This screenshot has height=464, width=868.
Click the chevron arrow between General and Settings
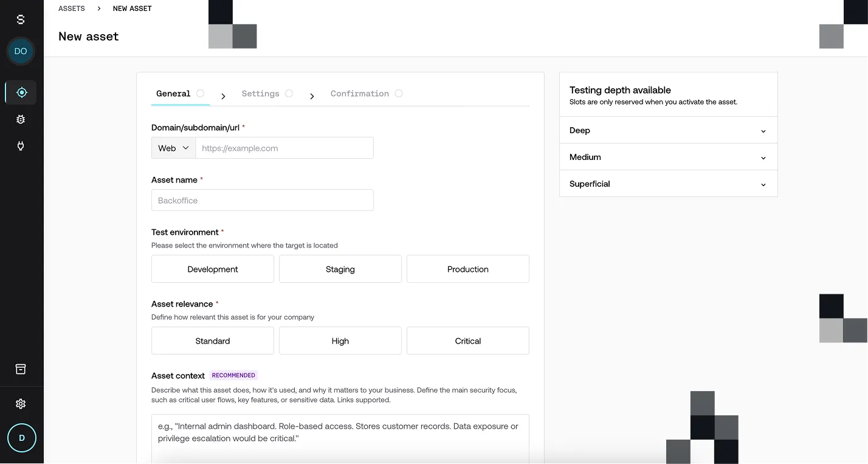[x=223, y=96]
